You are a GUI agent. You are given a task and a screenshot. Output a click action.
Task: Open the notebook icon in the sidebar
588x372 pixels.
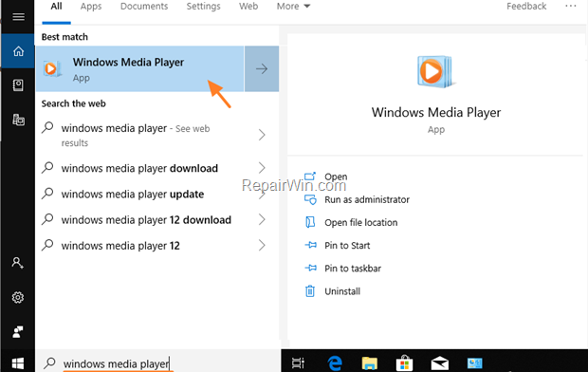18,85
